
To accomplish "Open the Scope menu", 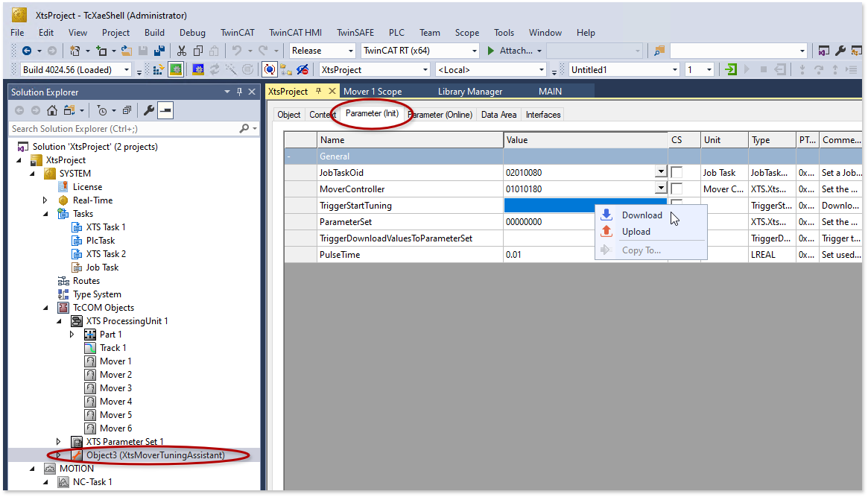I will pyautogui.click(x=466, y=33).
